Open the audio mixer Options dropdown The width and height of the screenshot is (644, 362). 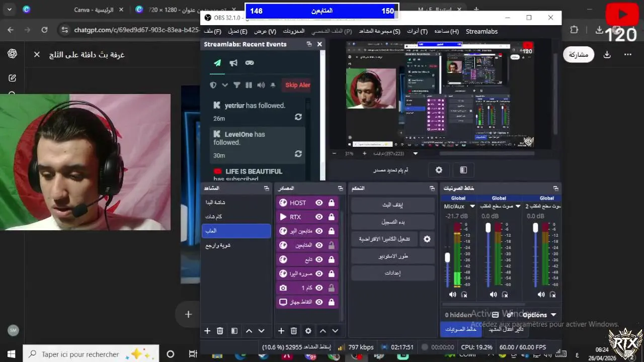tap(539, 315)
